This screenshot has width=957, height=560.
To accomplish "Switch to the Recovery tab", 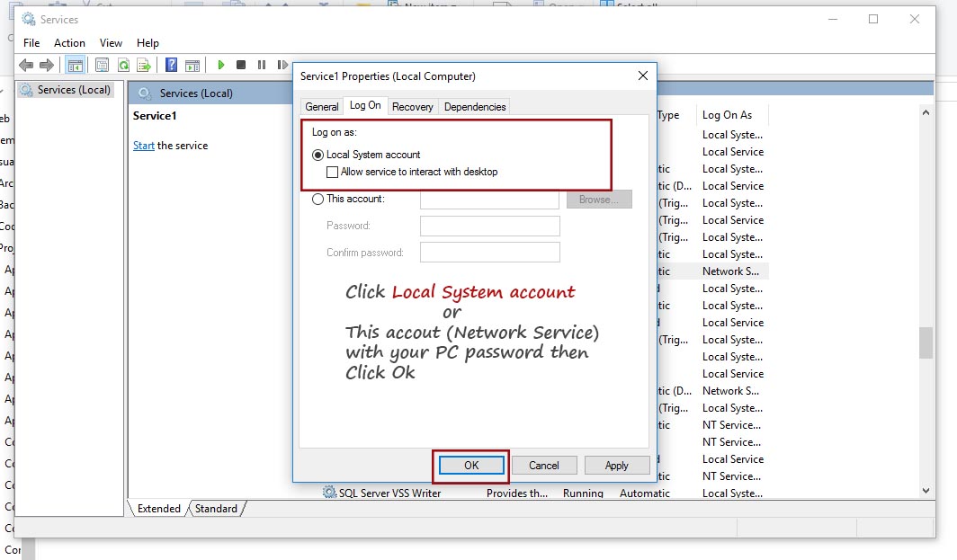I will tap(413, 107).
